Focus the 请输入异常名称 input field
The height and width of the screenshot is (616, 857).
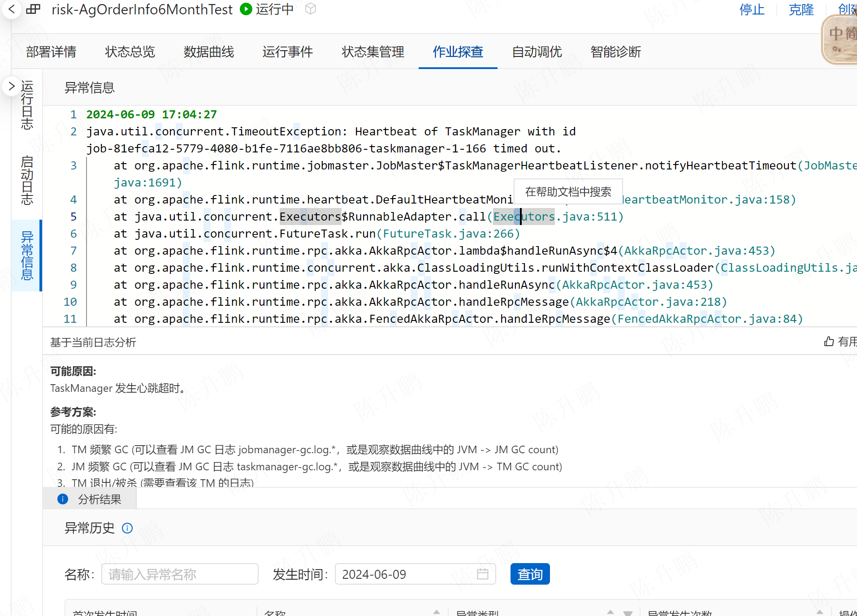(x=180, y=574)
